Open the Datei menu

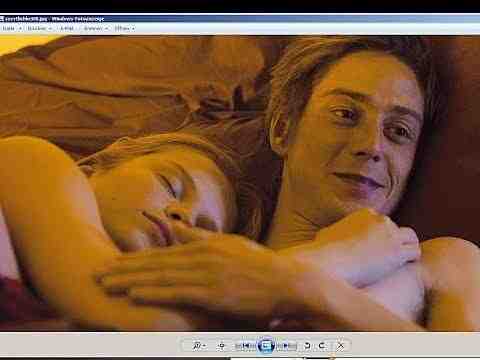[9, 29]
